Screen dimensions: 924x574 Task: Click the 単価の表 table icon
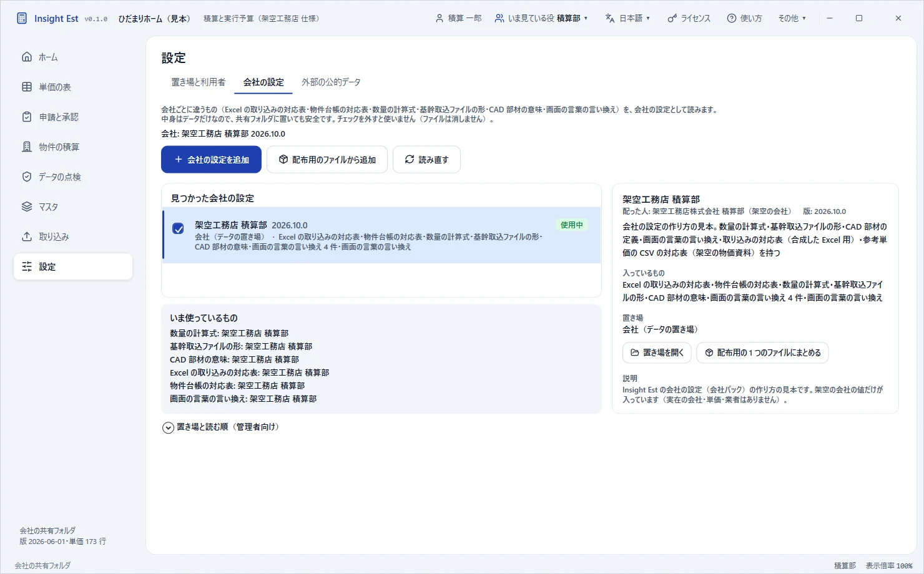(27, 87)
